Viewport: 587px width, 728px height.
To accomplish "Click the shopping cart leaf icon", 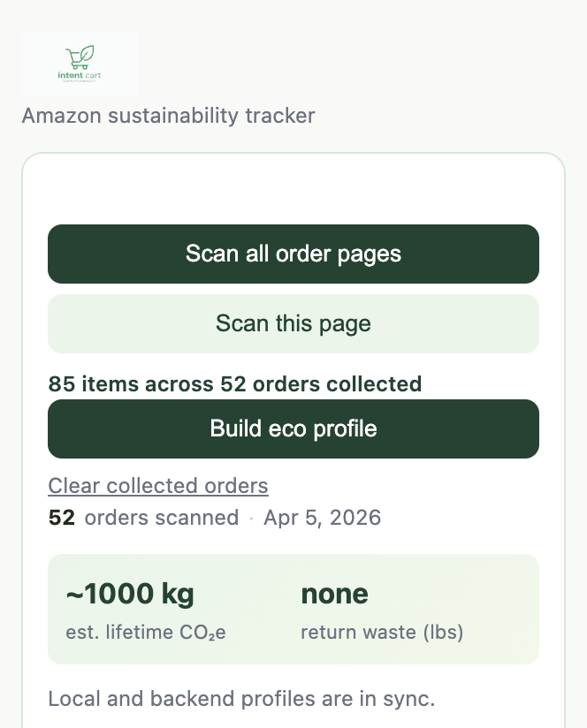I will (x=80, y=57).
